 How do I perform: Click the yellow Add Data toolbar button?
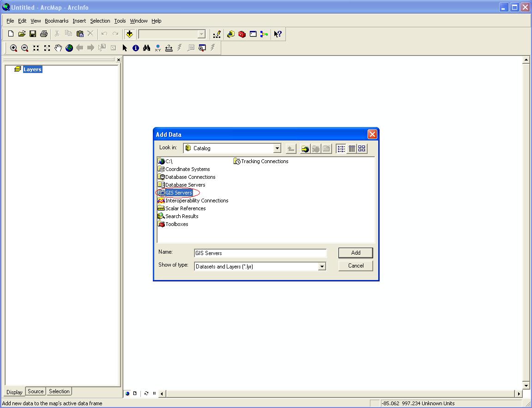tap(129, 34)
